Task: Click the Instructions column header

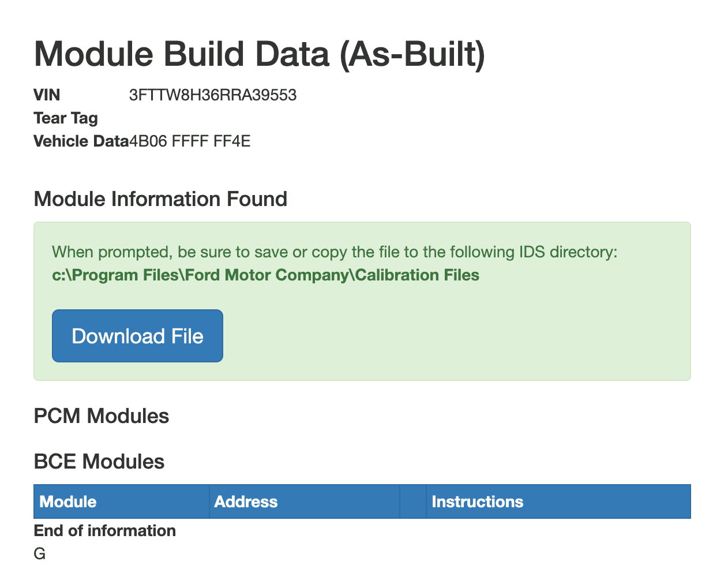Action: [x=477, y=501]
